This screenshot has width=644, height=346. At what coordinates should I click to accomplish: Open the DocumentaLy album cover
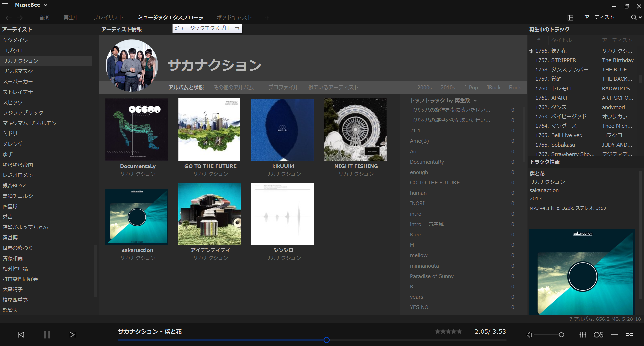tap(137, 129)
